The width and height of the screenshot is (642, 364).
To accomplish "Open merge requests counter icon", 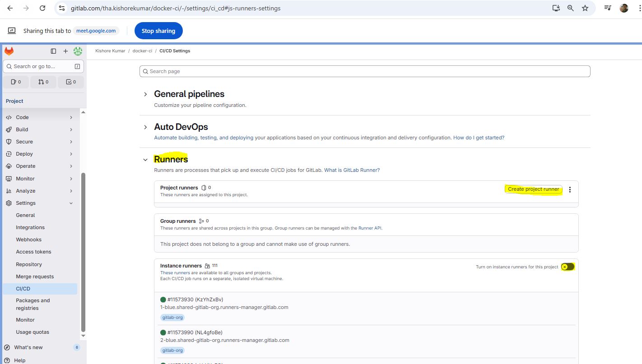I will click(x=43, y=82).
